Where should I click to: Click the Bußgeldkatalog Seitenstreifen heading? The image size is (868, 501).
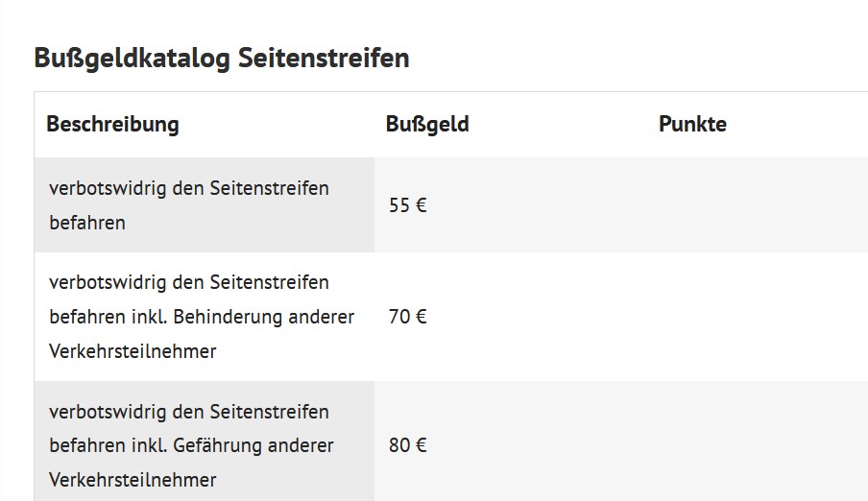point(221,59)
